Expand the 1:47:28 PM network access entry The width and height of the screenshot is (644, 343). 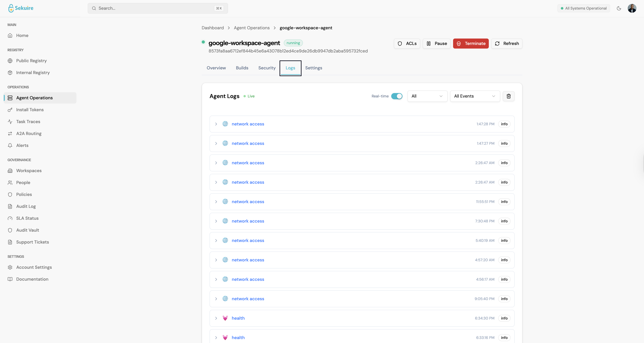click(216, 124)
